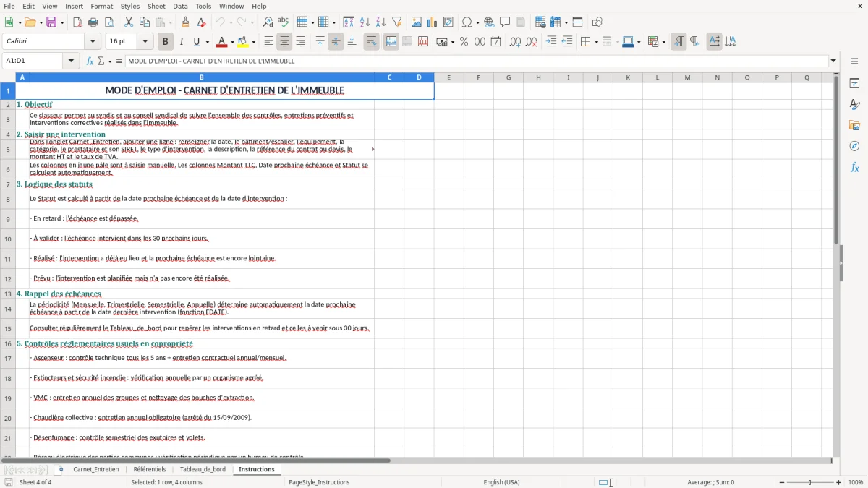Sort ascending A to Z

[x=365, y=22]
